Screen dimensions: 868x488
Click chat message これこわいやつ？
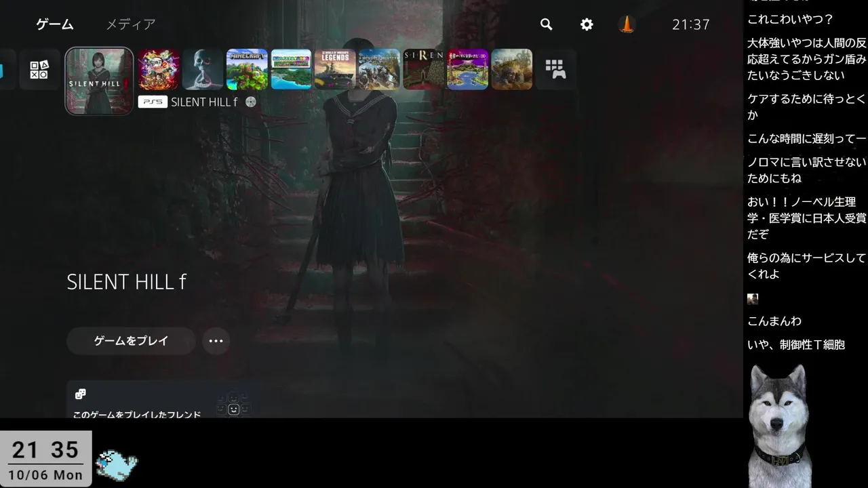(790, 20)
